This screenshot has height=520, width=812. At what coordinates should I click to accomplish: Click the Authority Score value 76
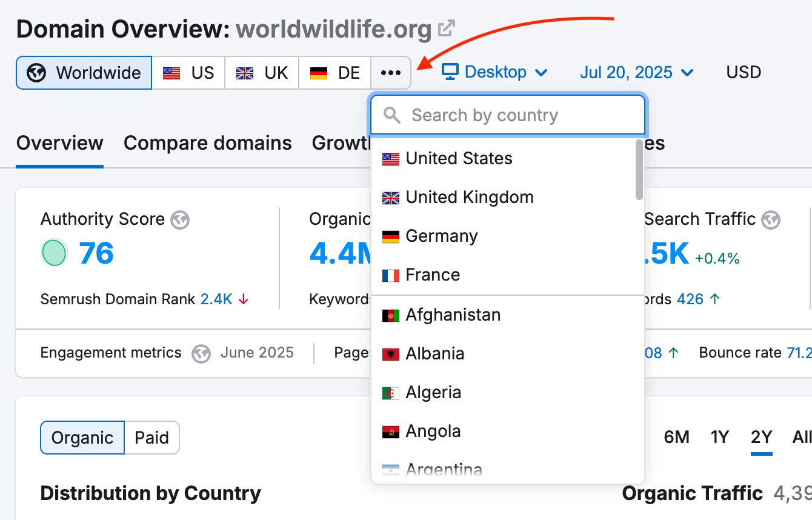coord(96,253)
